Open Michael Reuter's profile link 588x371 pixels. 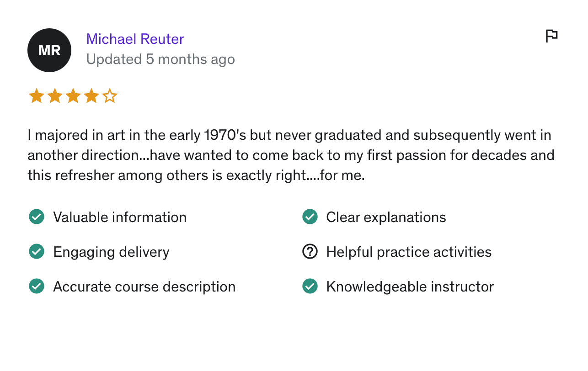(x=135, y=39)
